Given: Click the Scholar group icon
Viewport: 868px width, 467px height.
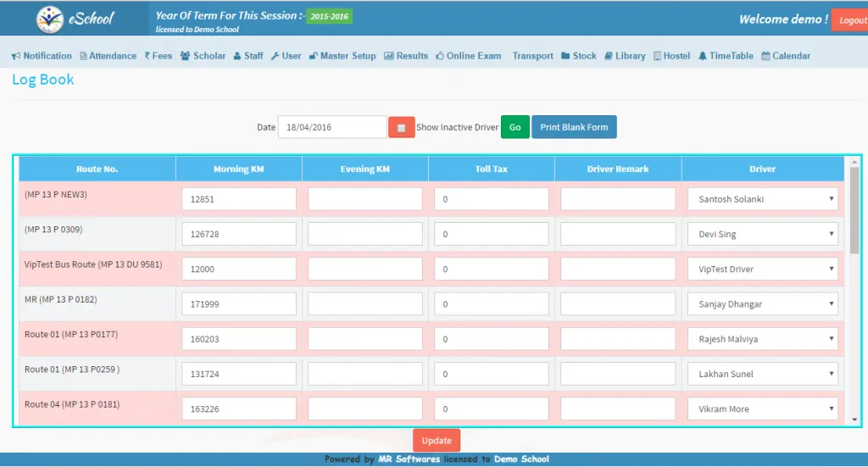Looking at the screenshot, I should (x=185, y=56).
